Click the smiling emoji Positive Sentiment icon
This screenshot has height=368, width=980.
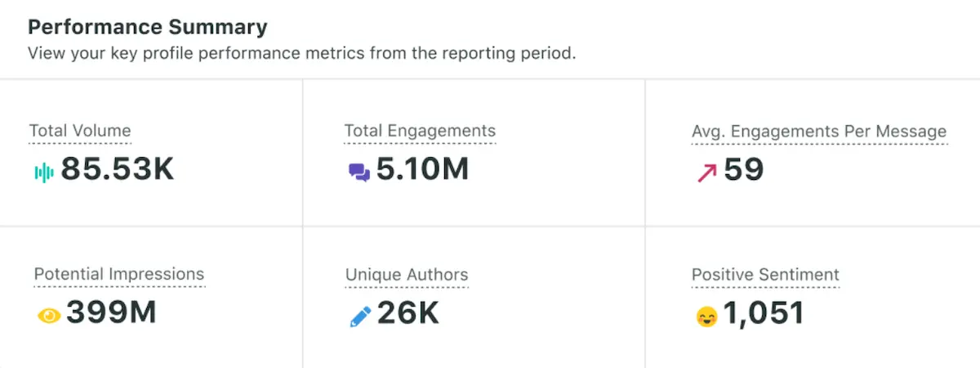point(706,317)
